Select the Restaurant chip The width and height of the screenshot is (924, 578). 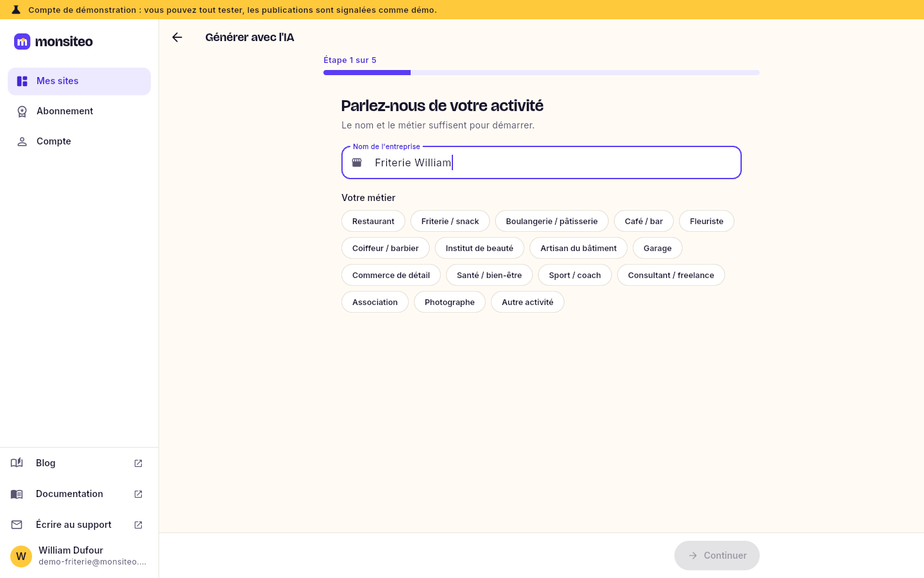pos(373,221)
